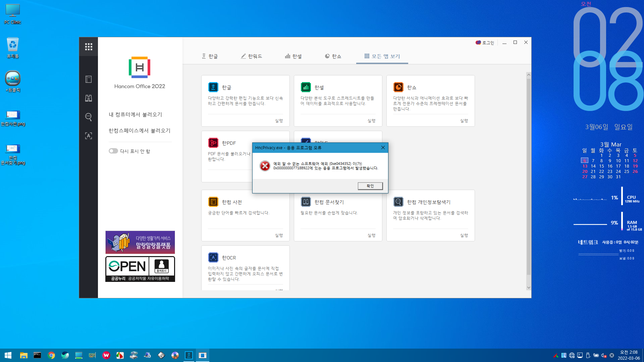
Task: Run 한컴 사전 via its 실행 link
Action: pyautogui.click(x=279, y=235)
